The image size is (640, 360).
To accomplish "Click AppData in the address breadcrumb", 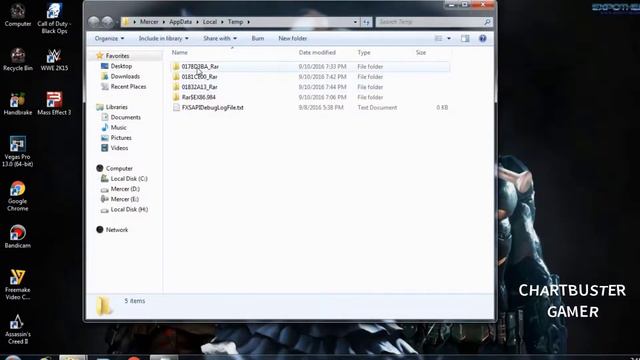I will click(x=180, y=22).
